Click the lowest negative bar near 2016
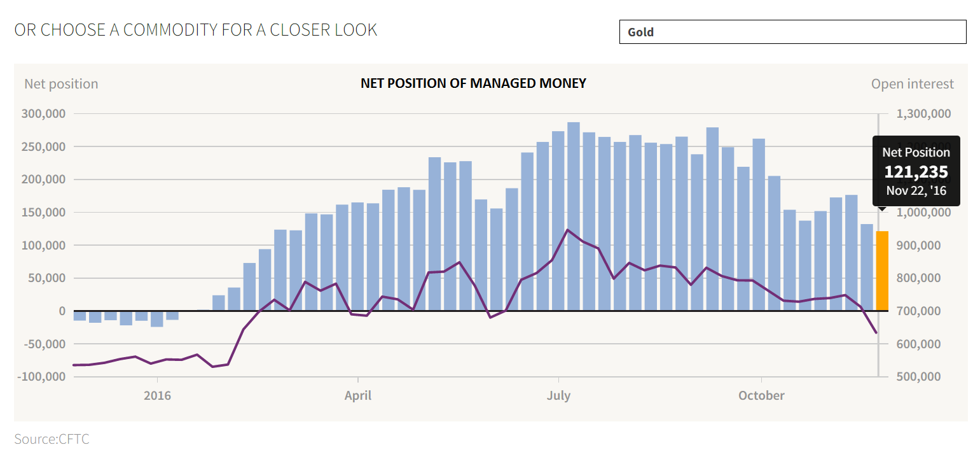Image resolution: width=980 pixels, height=466 pixels. (x=156, y=318)
